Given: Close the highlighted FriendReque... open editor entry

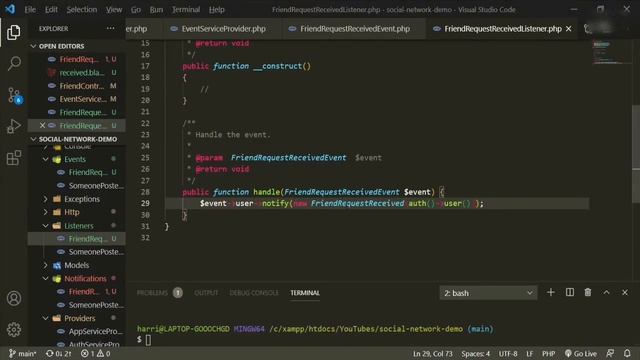Looking at the screenshot, I should pyautogui.click(x=42, y=125).
